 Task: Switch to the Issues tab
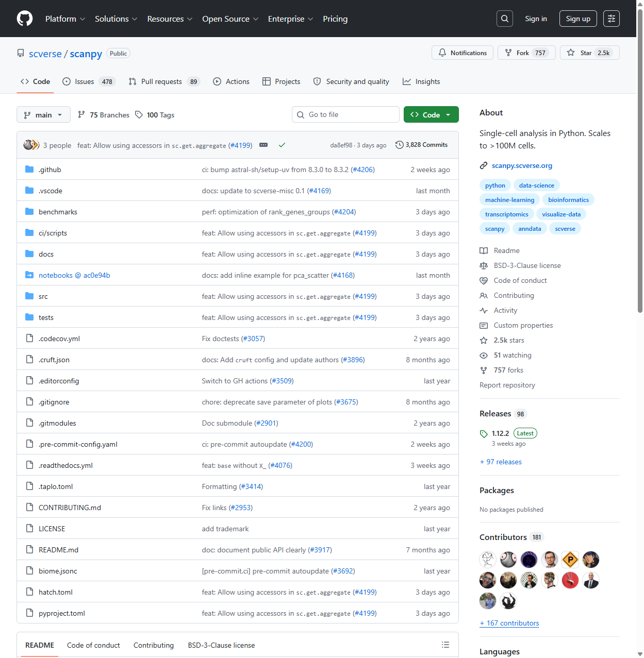coord(89,81)
